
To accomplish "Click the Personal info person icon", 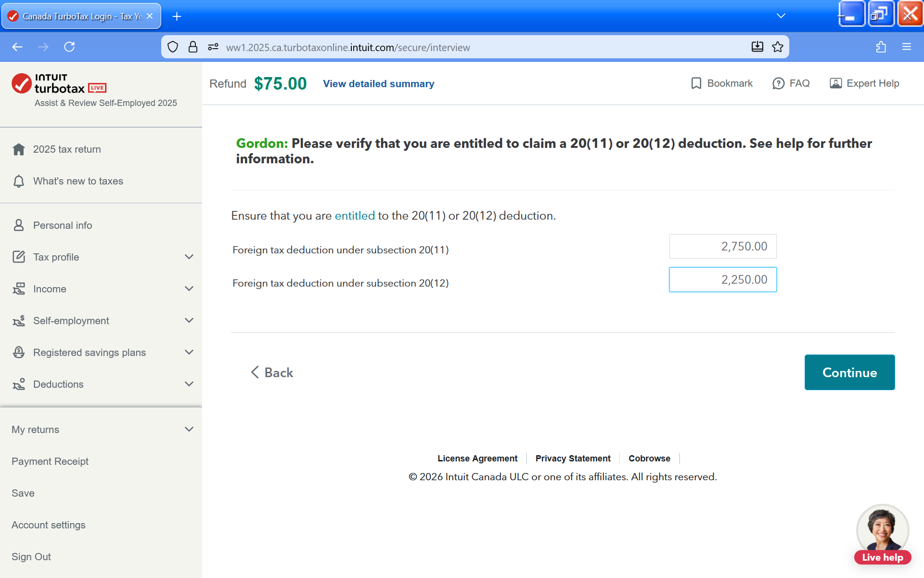I will (19, 225).
